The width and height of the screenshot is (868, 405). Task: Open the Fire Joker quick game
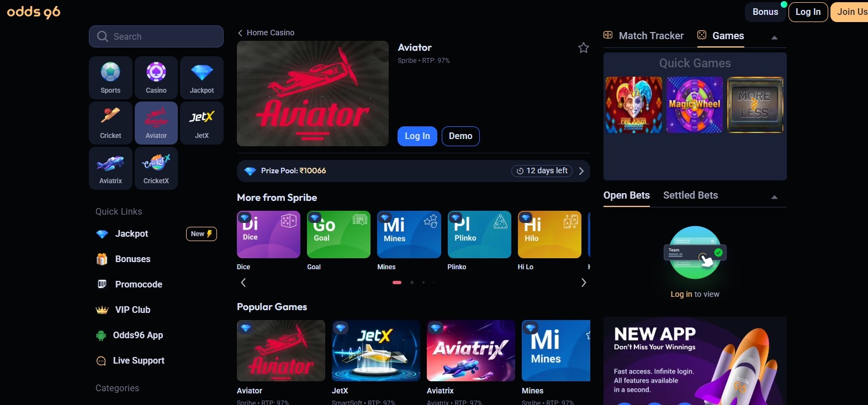click(x=634, y=105)
